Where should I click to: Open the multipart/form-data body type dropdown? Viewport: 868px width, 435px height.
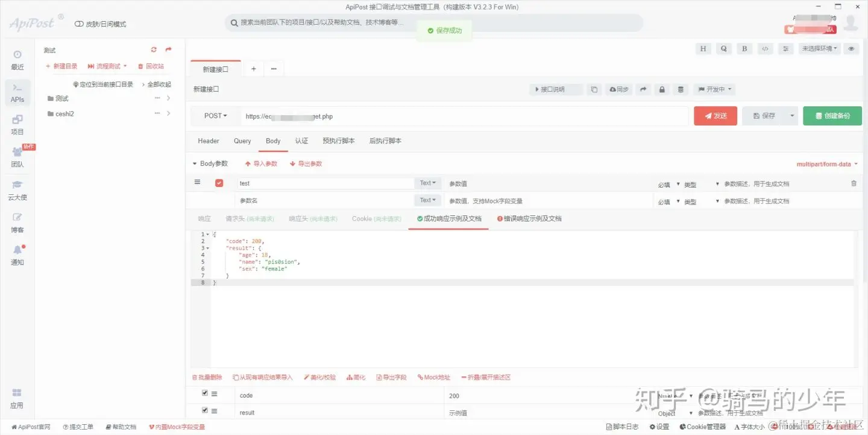pyautogui.click(x=827, y=164)
